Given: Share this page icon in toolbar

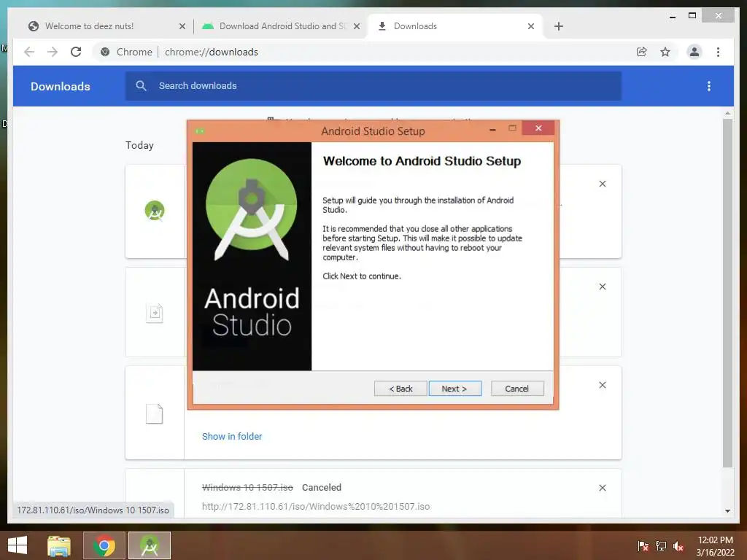Looking at the screenshot, I should [x=642, y=52].
